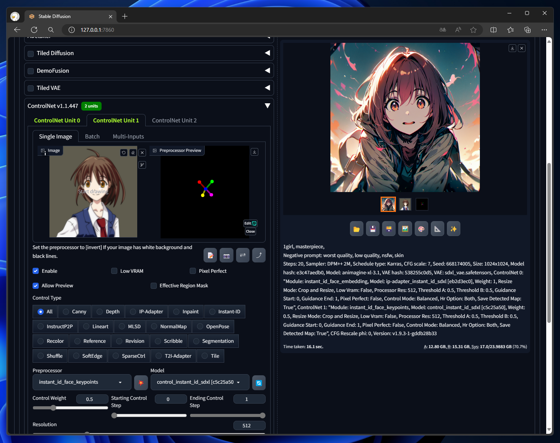The height and width of the screenshot is (443, 560).
Task: Uncheck Allow Preview
Action: pyautogui.click(x=36, y=285)
